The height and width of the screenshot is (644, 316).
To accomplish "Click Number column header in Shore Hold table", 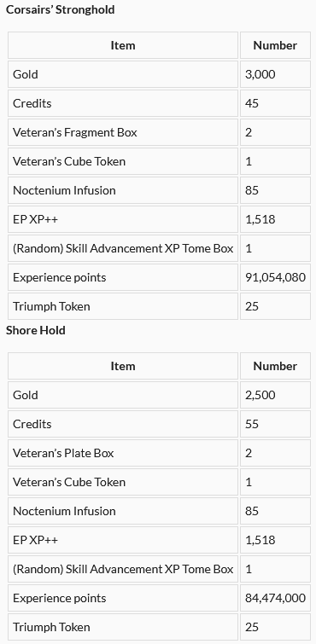I will point(275,366).
